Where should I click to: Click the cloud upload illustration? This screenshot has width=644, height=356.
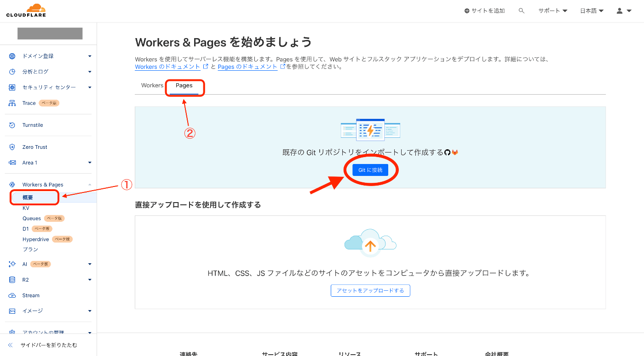tap(370, 243)
